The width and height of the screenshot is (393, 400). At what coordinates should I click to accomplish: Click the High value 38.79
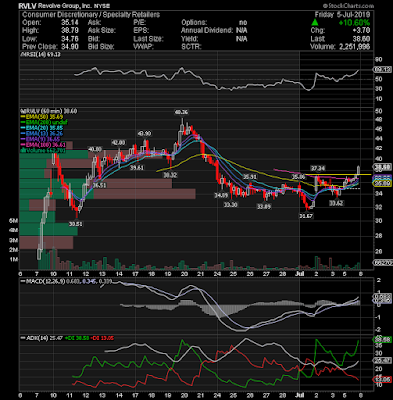(70, 30)
